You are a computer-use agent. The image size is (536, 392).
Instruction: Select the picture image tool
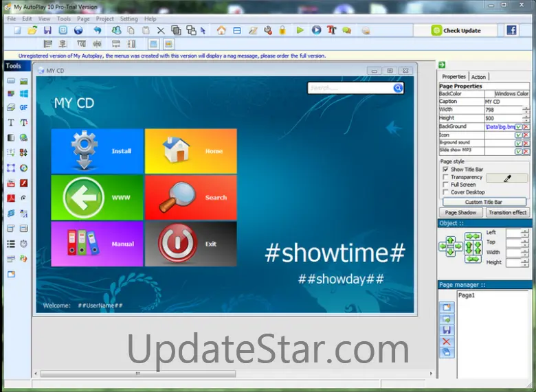tap(23, 81)
